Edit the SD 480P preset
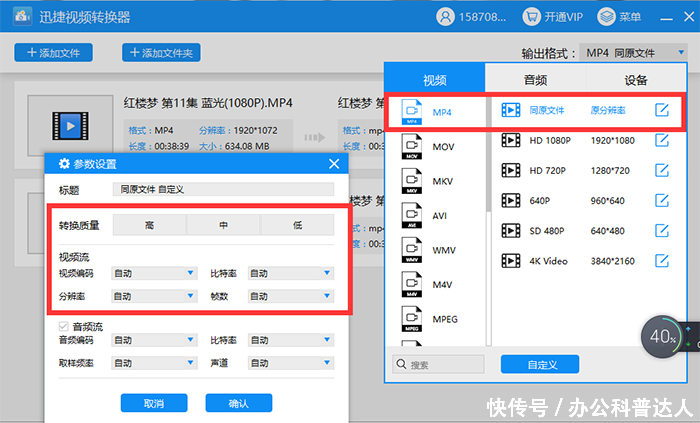 (x=662, y=231)
